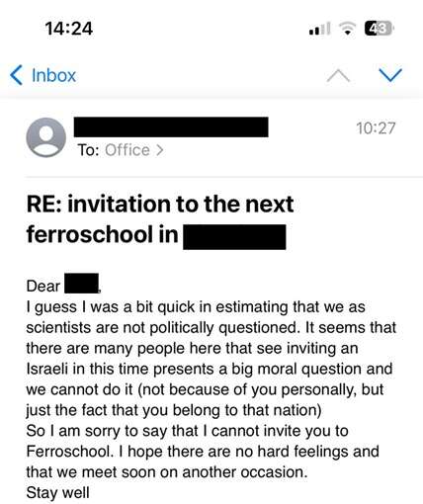Tap the redacted location in the subject
Viewport: 423px width, 504px height.
tap(234, 237)
